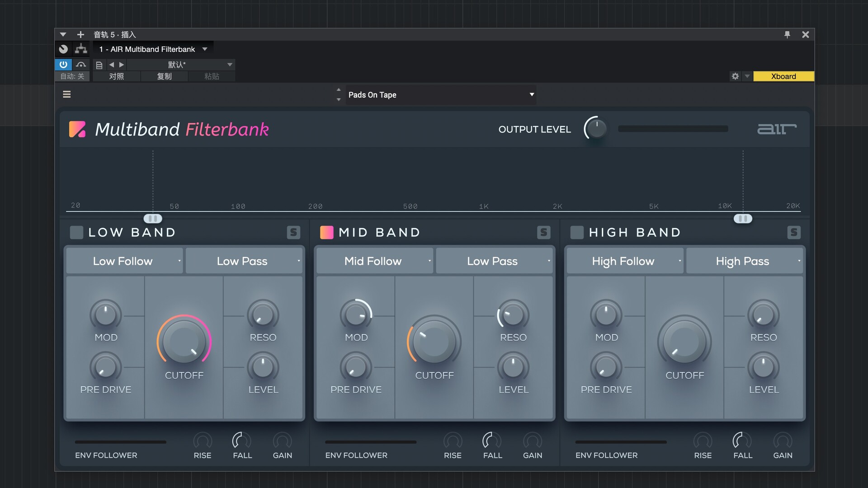The image size is (868, 488).
Task: Click the Xboard label button
Action: click(783, 76)
